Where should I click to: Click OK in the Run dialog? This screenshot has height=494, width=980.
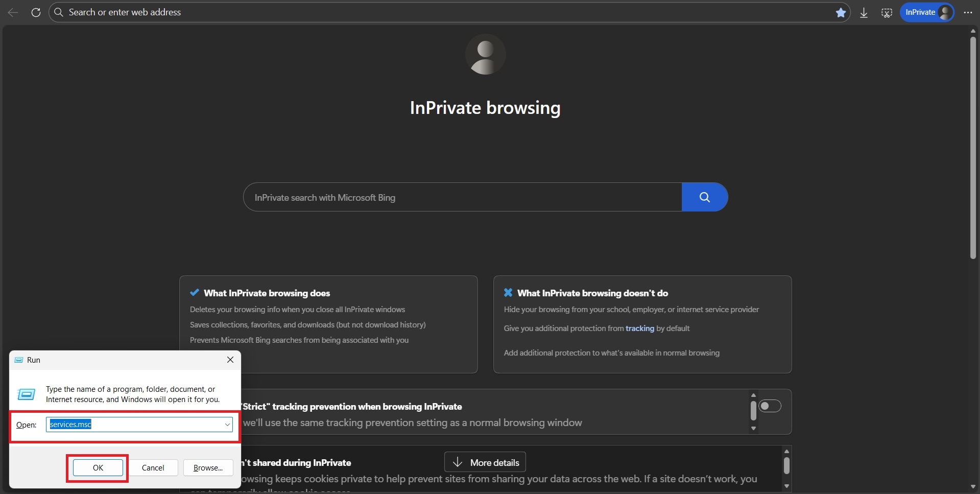tap(98, 467)
